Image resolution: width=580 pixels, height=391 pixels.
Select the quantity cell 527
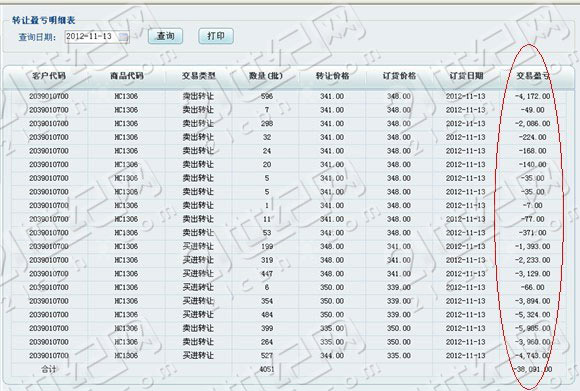click(267, 356)
